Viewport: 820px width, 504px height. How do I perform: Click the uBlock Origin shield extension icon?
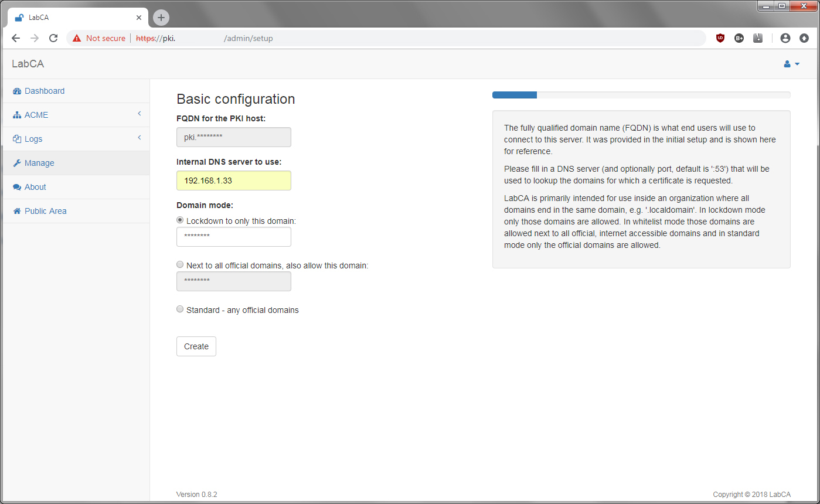720,38
